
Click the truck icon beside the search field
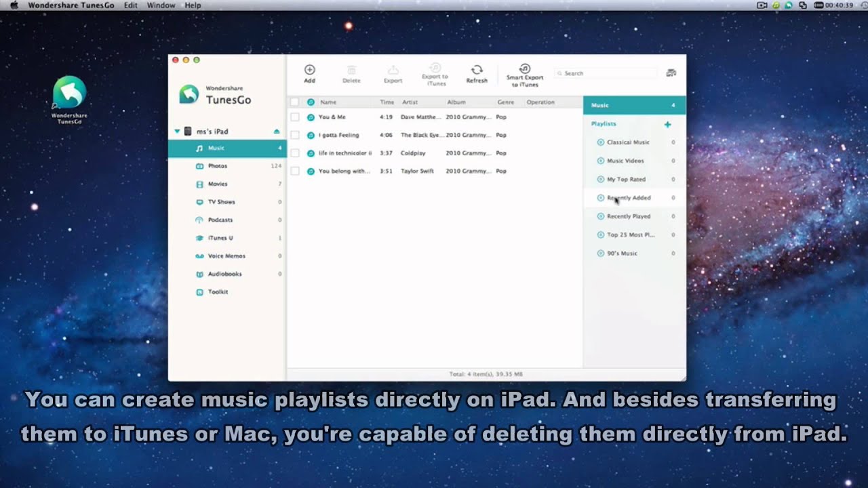[x=671, y=73]
